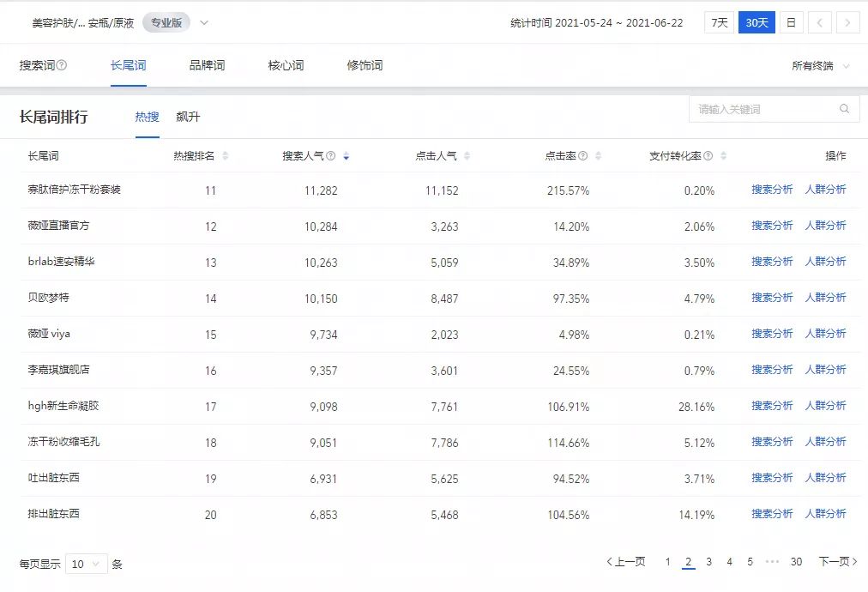868x592 pixels.
Task: Toggle descending sort on 支付转化率 column
Action: coord(723,155)
